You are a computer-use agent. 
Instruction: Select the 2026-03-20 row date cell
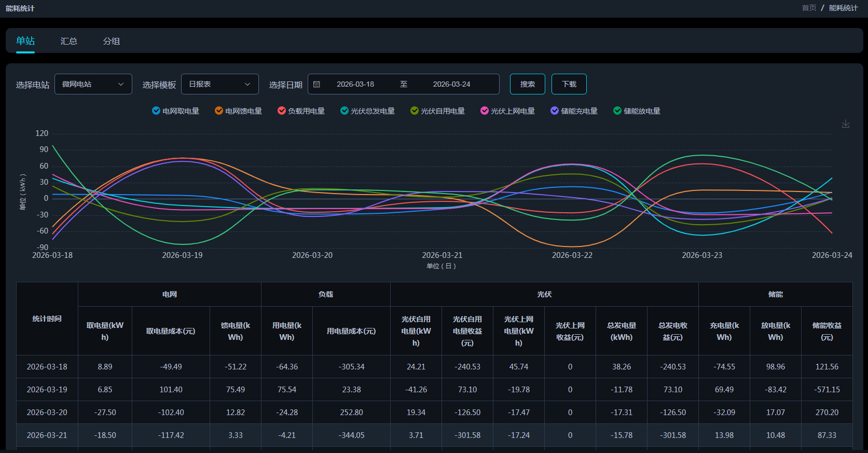pyautogui.click(x=47, y=413)
